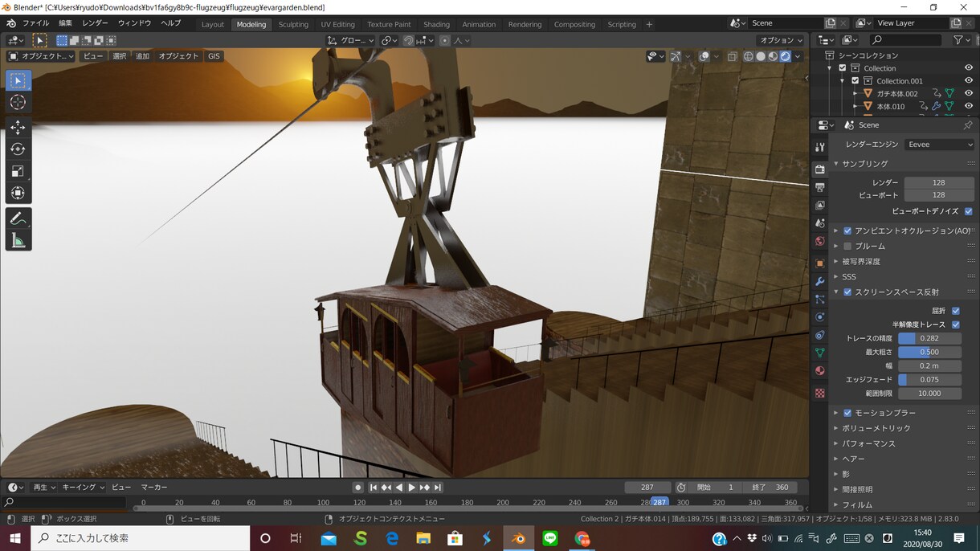Select the Select Box tool in left toolbar
980x551 pixels.
[x=18, y=80]
